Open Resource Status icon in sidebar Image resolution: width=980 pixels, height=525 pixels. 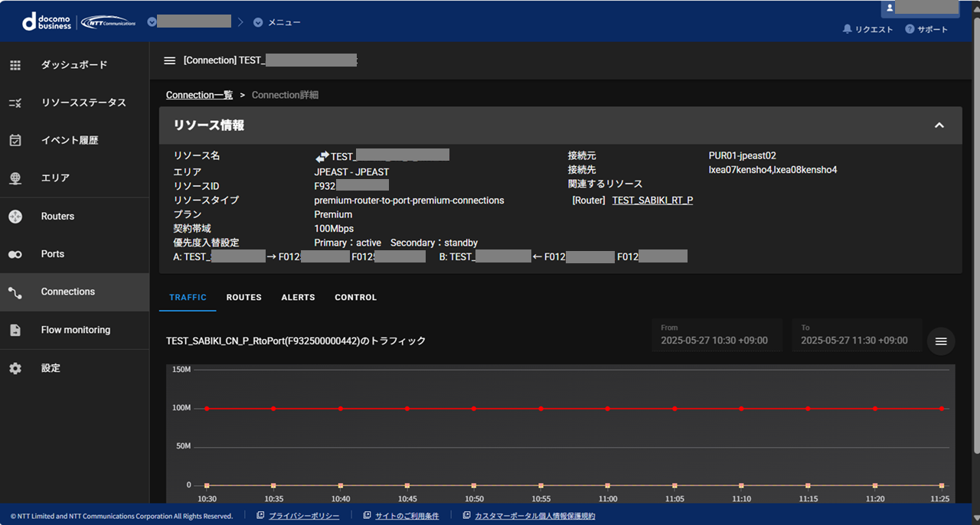click(x=15, y=103)
